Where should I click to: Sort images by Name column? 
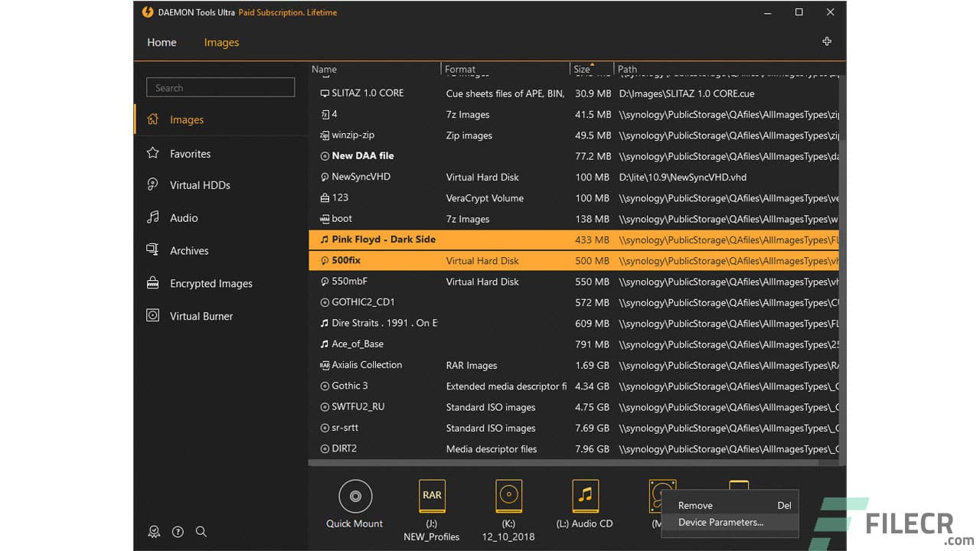point(324,69)
